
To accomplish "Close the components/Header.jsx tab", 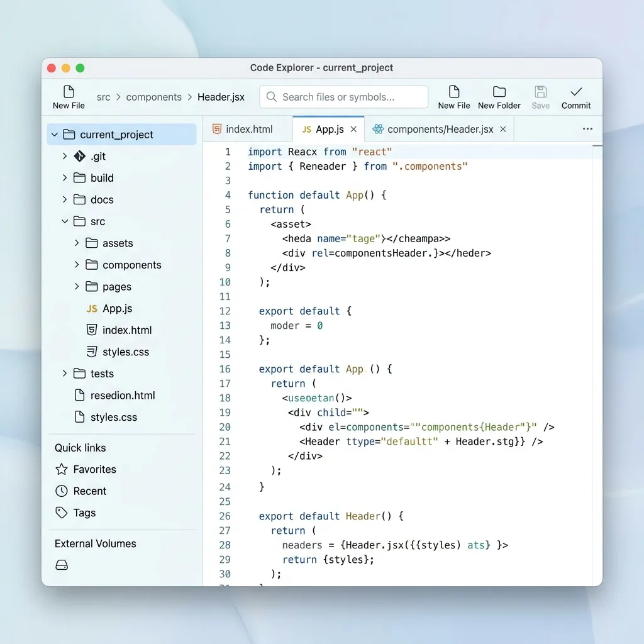I will coord(502,130).
